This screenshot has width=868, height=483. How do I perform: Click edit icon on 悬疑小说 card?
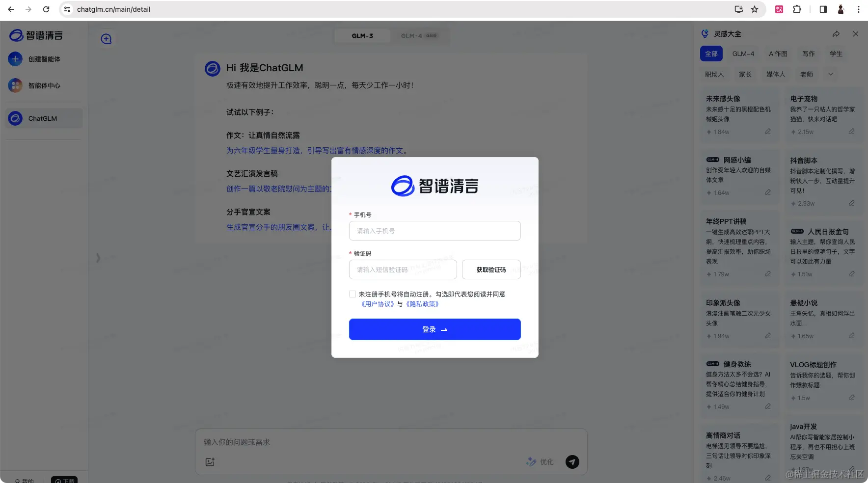pos(852,336)
